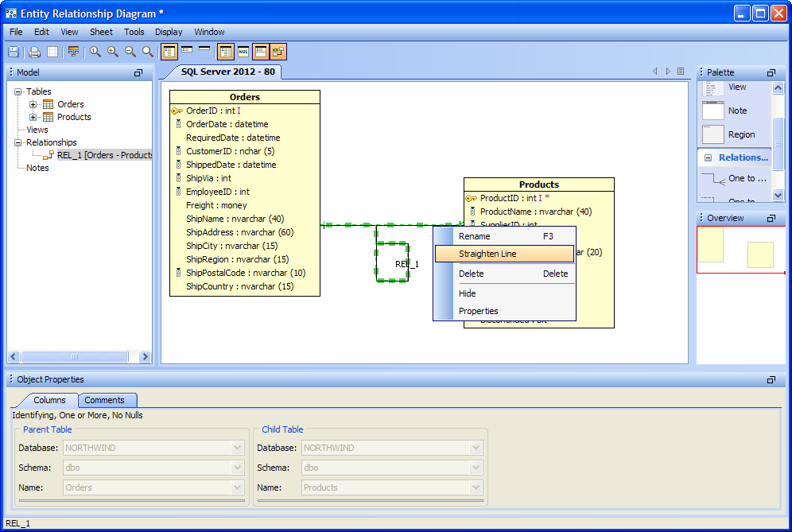This screenshot has width=792, height=532.
Task: Open Child Table Name dropdown
Action: (476, 487)
